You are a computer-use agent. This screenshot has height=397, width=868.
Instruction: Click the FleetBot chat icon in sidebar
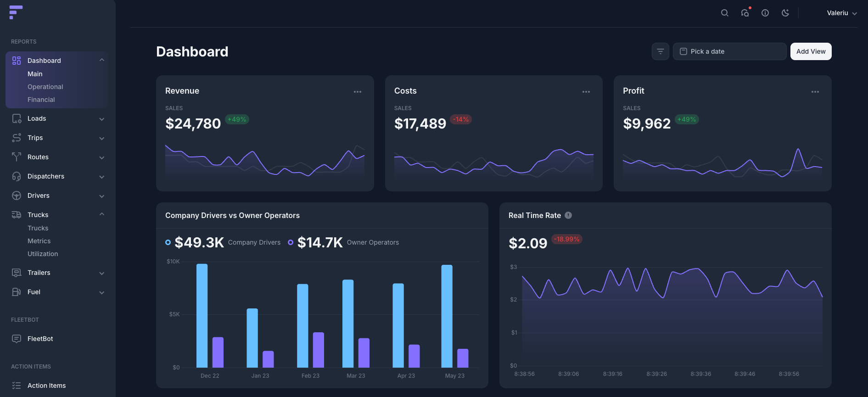(17, 339)
